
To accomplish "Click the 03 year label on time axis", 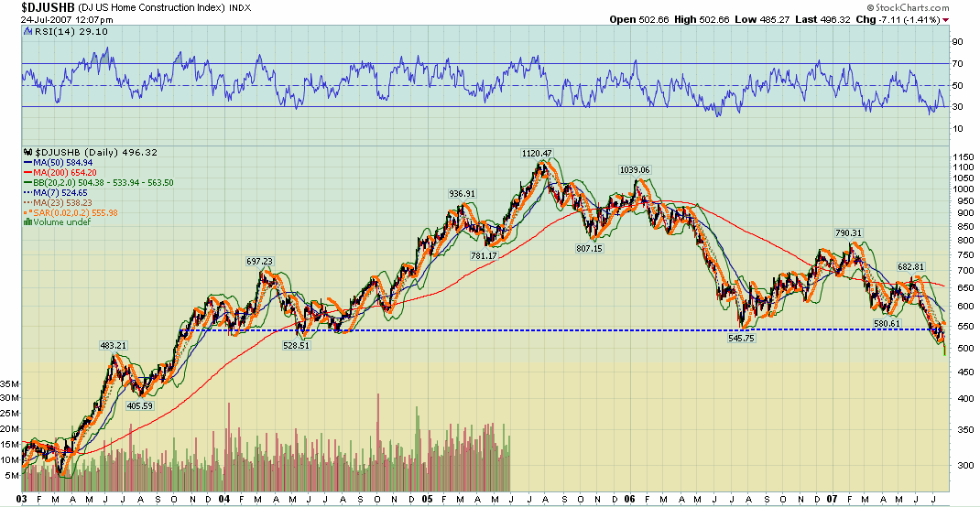I will point(21,499).
